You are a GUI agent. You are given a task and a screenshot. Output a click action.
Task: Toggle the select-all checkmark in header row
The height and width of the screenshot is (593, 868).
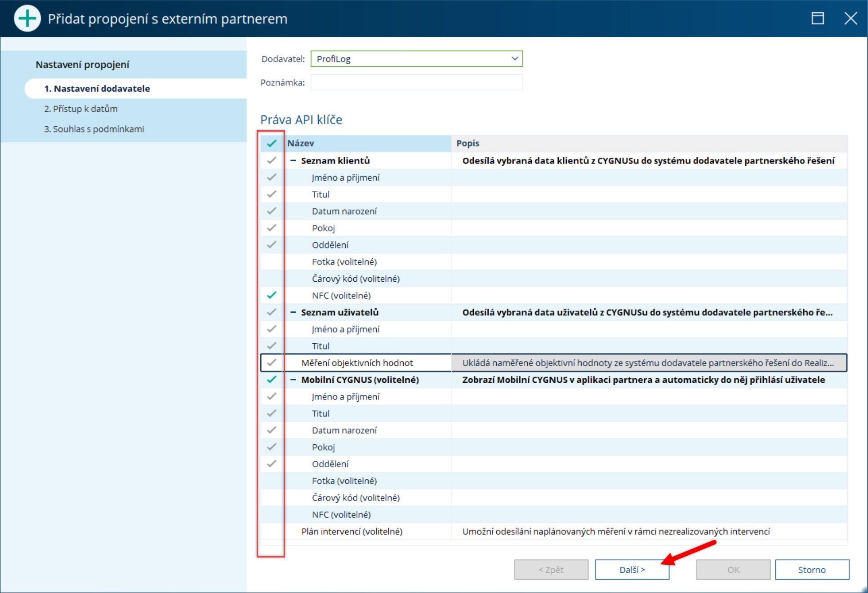click(x=272, y=143)
